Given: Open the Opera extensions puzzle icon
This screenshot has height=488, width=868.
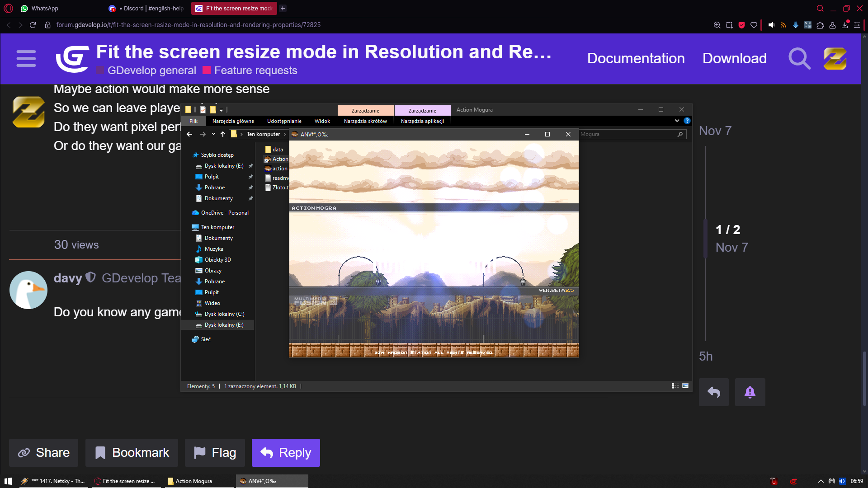Looking at the screenshot, I should 820,25.
